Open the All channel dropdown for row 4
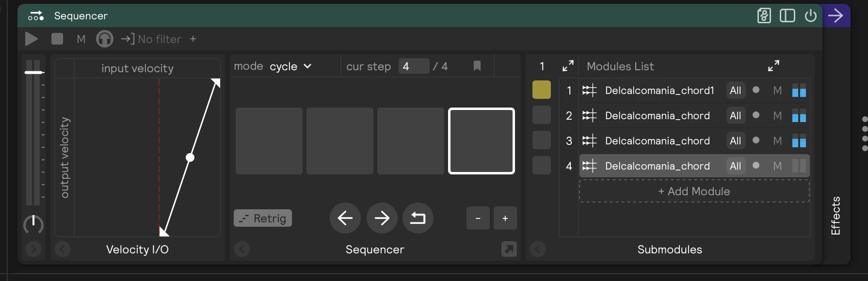Viewport: 868px width, 281px height. point(736,166)
